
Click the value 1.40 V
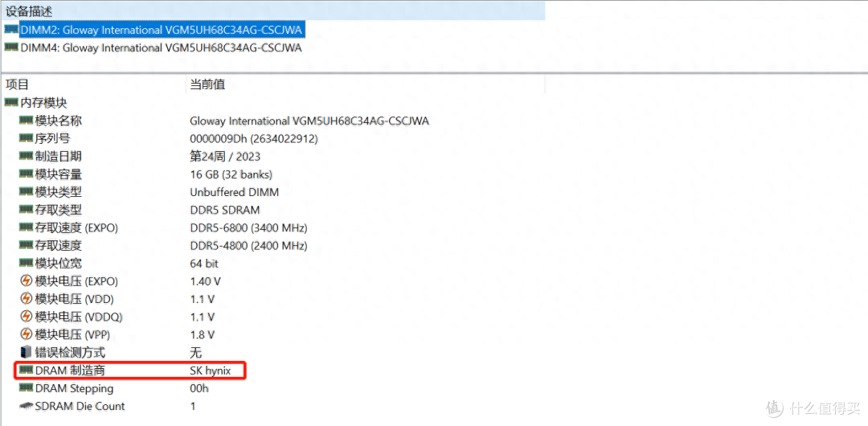pos(204,281)
